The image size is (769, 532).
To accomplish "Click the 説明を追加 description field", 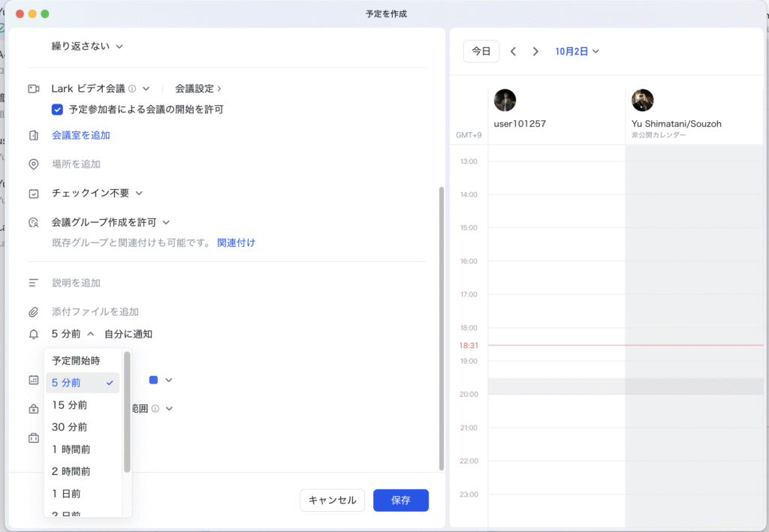I will (76, 284).
